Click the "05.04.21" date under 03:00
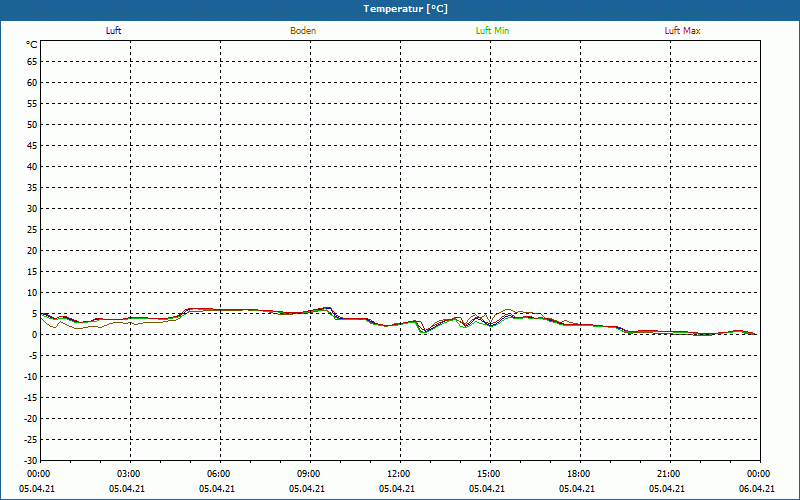This screenshot has width=800, height=500. click(127, 489)
